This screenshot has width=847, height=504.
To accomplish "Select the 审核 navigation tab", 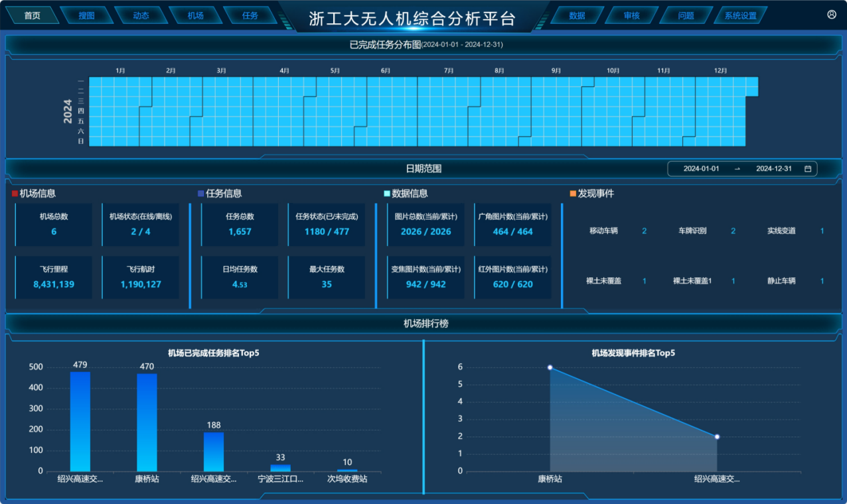I will (631, 15).
